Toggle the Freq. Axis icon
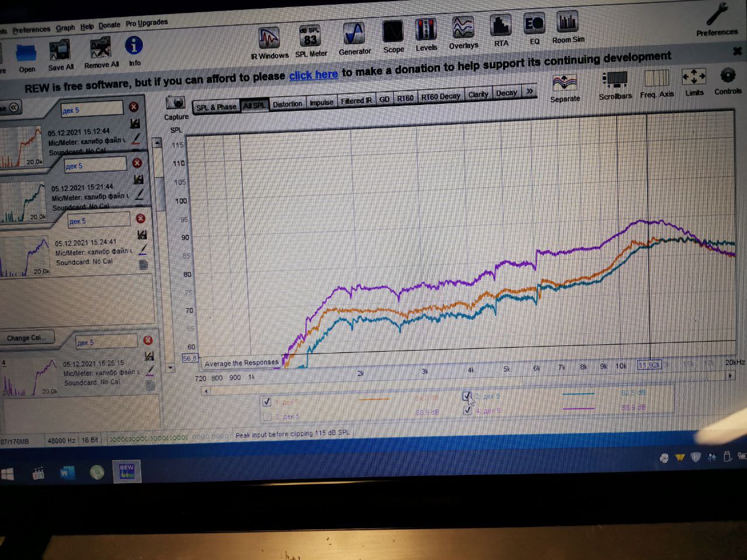This screenshot has width=747, height=560. pos(657,84)
